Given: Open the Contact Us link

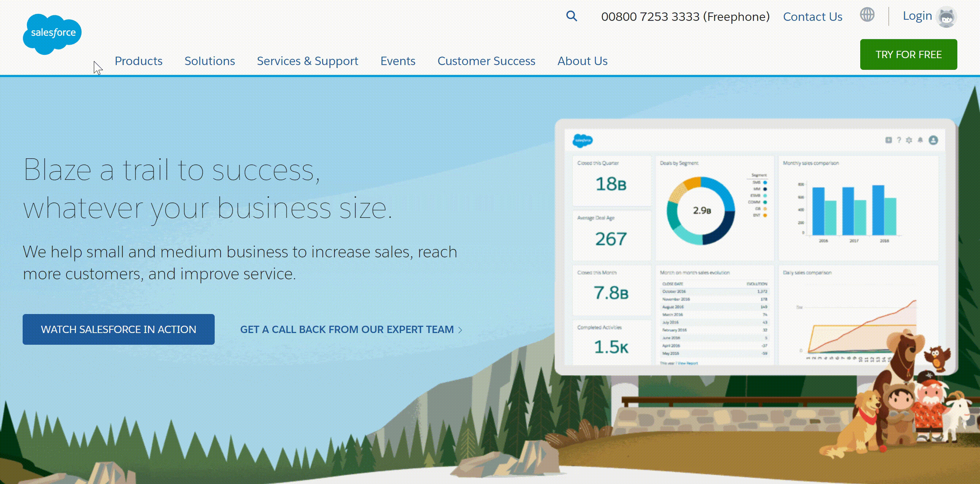Looking at the screenshot, I should (812, 16).
